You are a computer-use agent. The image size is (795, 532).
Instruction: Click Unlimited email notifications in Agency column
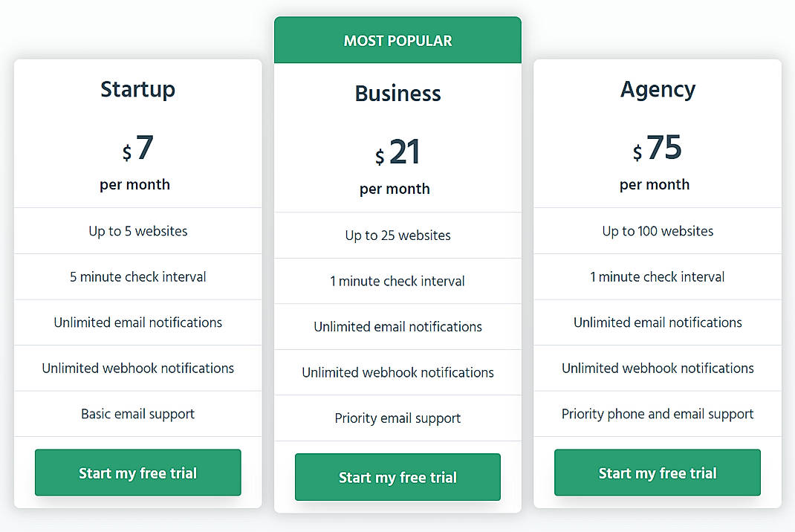657,322
